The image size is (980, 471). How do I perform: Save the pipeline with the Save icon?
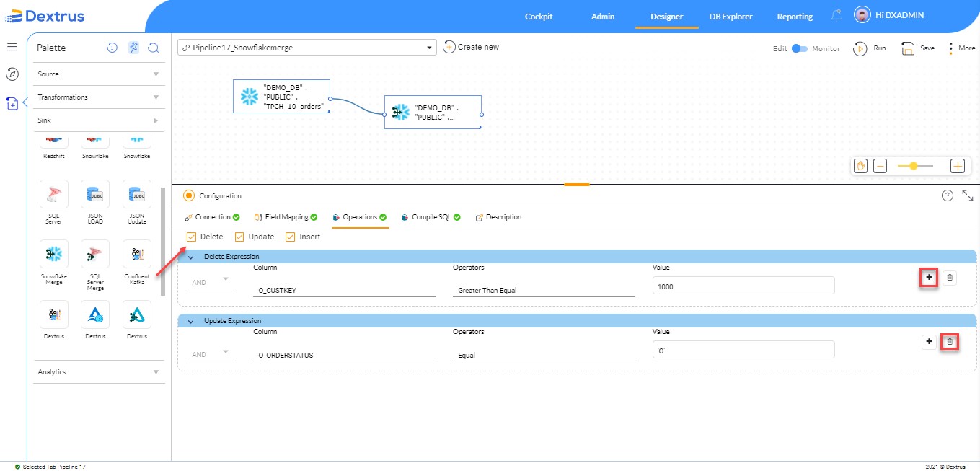tap(908, 48)
